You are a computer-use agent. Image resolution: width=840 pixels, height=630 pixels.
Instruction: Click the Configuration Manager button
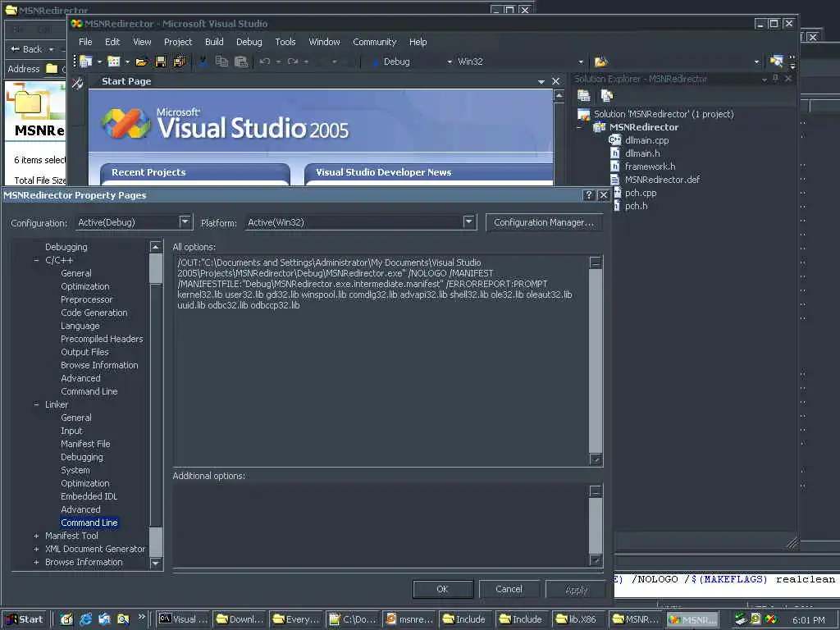tap(544, 222)
